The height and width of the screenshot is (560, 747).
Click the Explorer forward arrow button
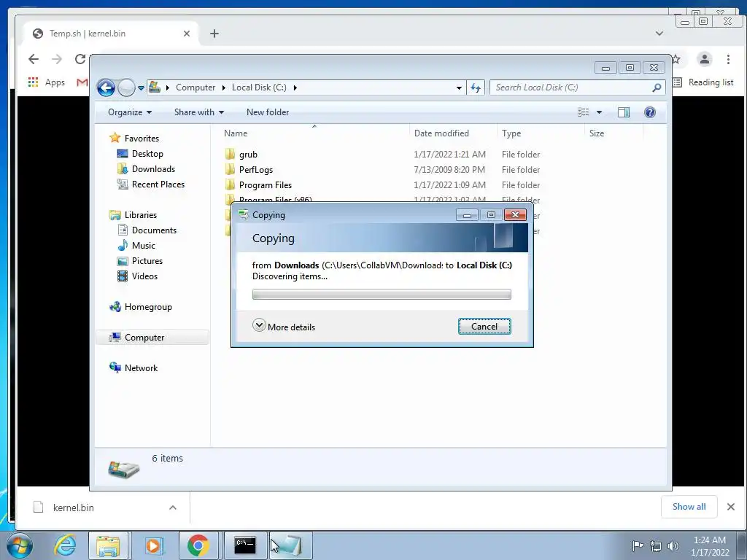[126, 87]
